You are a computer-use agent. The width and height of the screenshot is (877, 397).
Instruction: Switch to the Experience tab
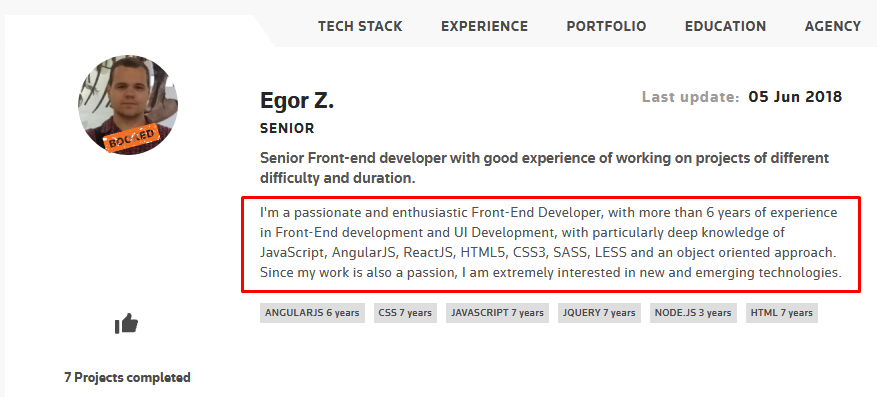(484, 26)
